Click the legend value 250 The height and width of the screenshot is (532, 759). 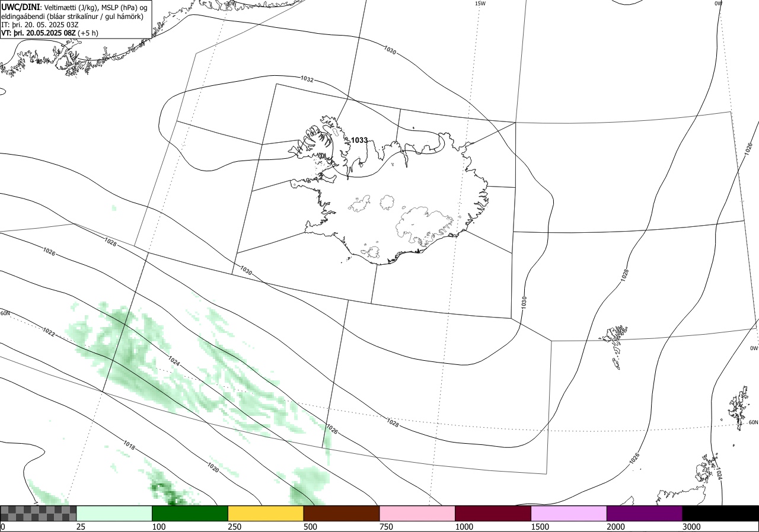coord(234,527)
